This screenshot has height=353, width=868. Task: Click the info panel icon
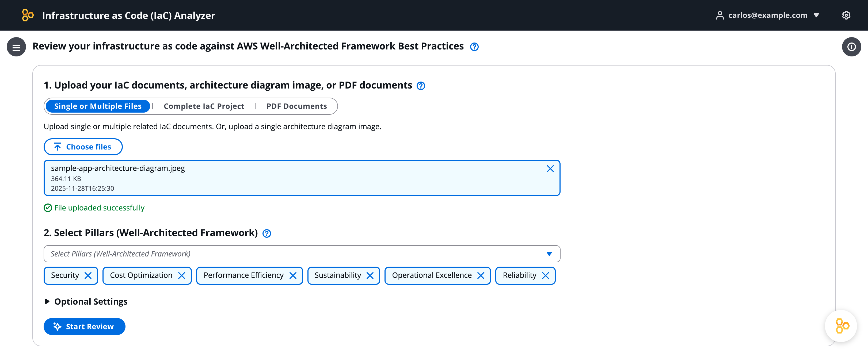point(851,47)
